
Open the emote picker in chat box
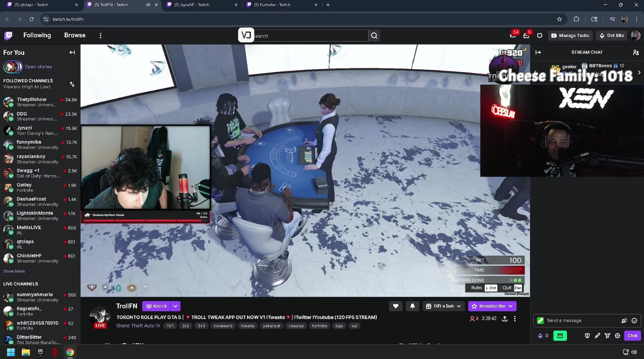click(x=634, y=320)
